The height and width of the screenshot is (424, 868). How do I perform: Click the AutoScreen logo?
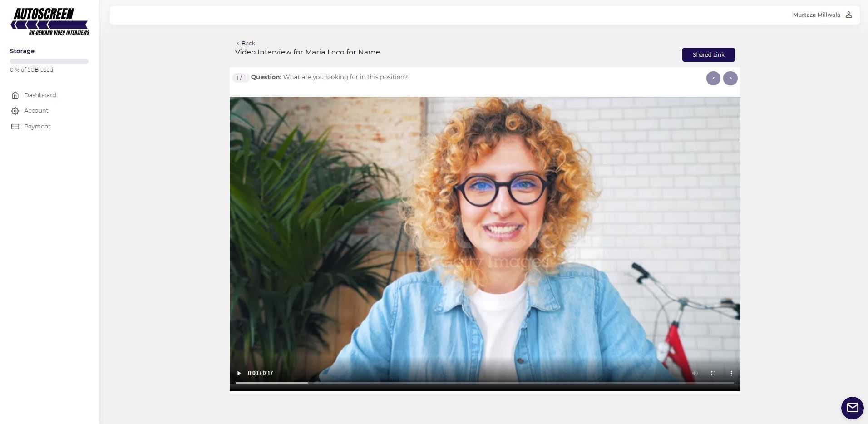(49, 21)
